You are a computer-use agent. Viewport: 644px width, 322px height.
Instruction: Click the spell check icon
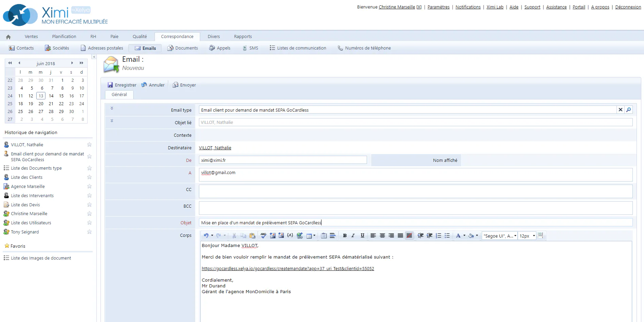tap(263, 235)
